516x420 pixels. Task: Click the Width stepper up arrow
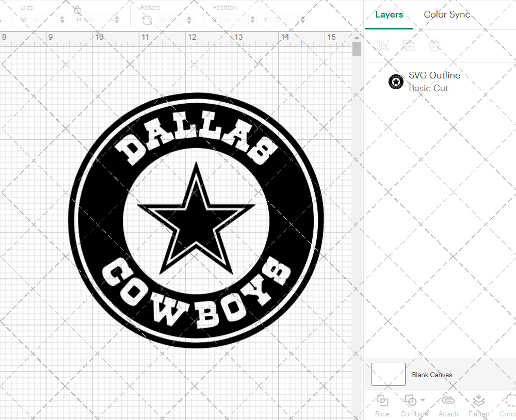pyautogui.click(x=62, y=17)
